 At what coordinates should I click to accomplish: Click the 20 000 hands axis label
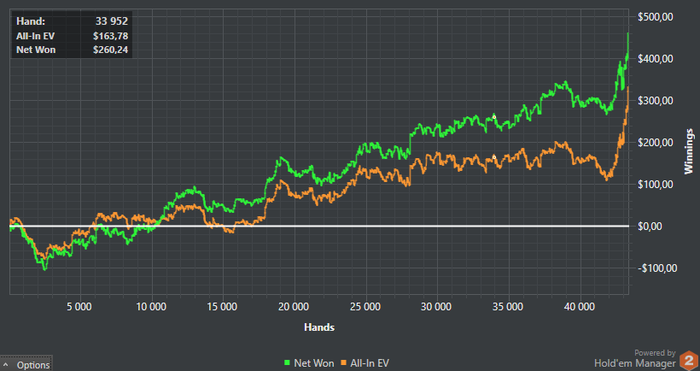pos(293,307)
